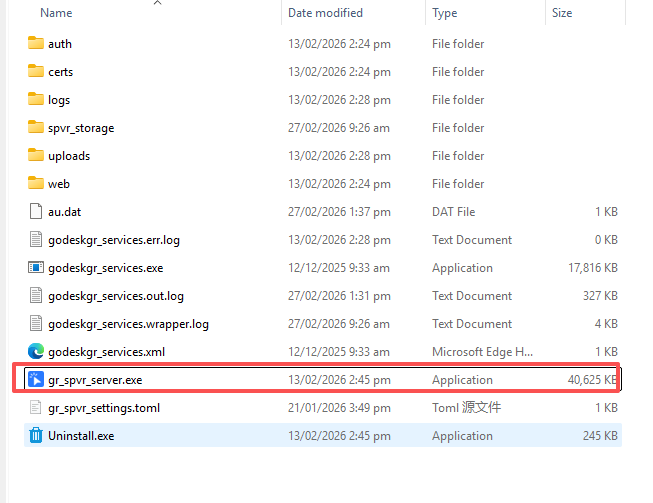Select the web folder entry
This screenshot has width=653, height=503.
tap(59, 184)
